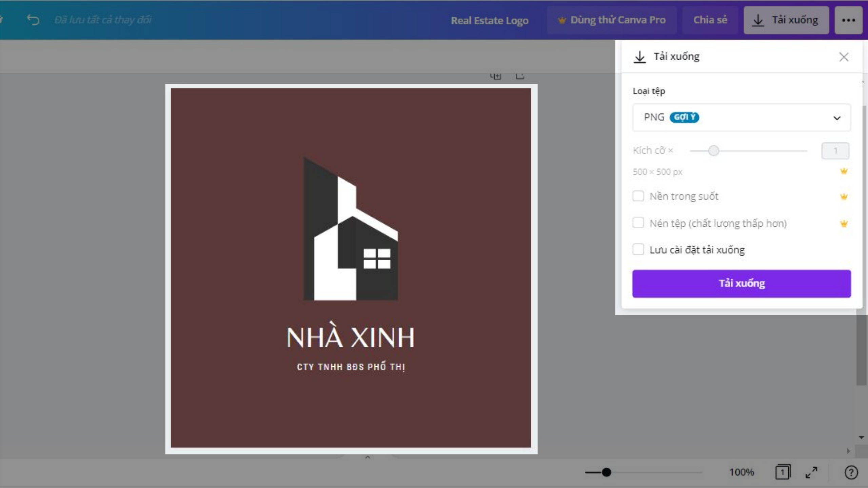
Task: Click Dùng thử Canva Pro button
Action: tap(612, 20)
